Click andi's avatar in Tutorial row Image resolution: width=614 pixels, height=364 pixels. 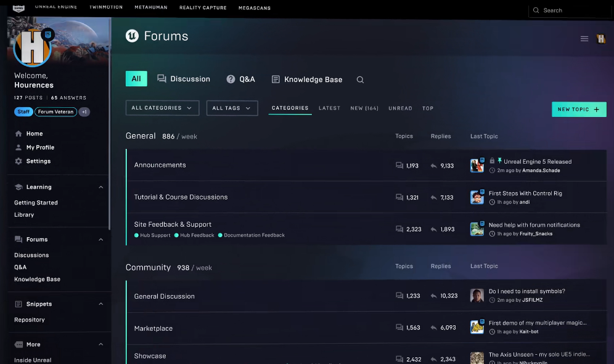477,197
